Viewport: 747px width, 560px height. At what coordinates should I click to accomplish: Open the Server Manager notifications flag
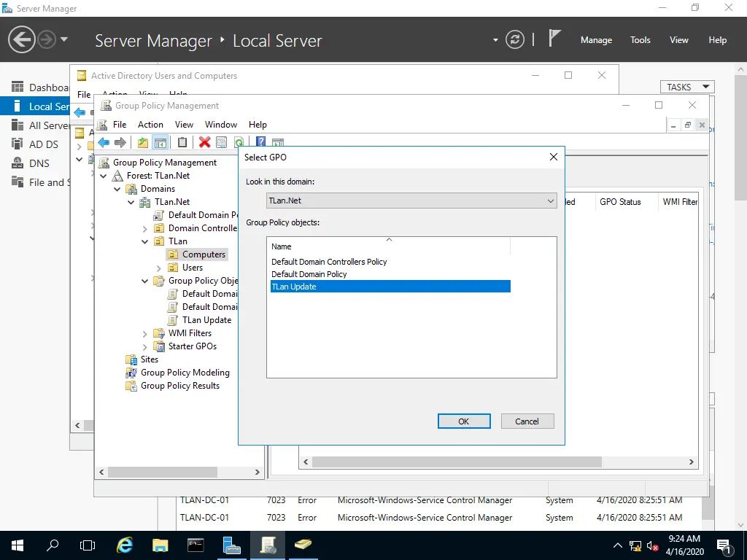click(x=554, y=39)
